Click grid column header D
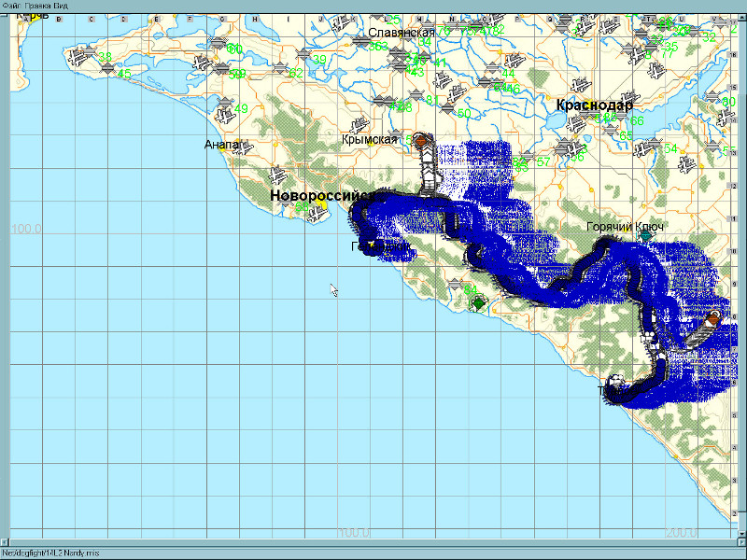Image resolution: width=747 pixels, height=560 pixels. click(124, 19)
